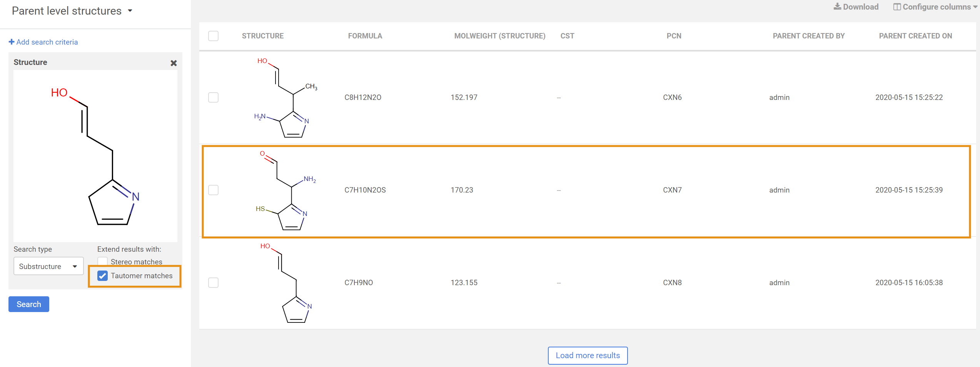Click the plus icon to add search criteria
Viewport: 980px width, 367px height.
pos(12,42)
